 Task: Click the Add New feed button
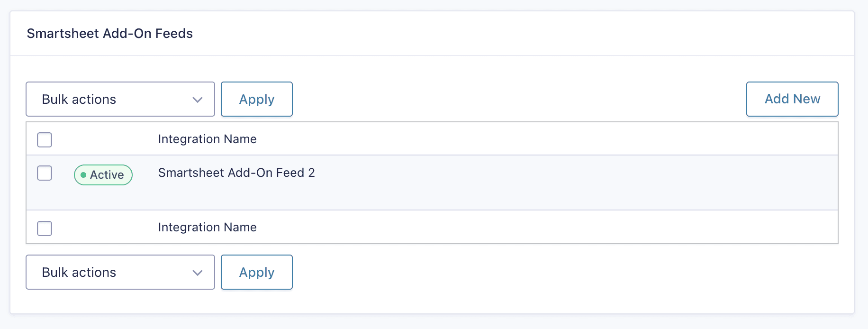pyautogui.click(x=792, y=99)
